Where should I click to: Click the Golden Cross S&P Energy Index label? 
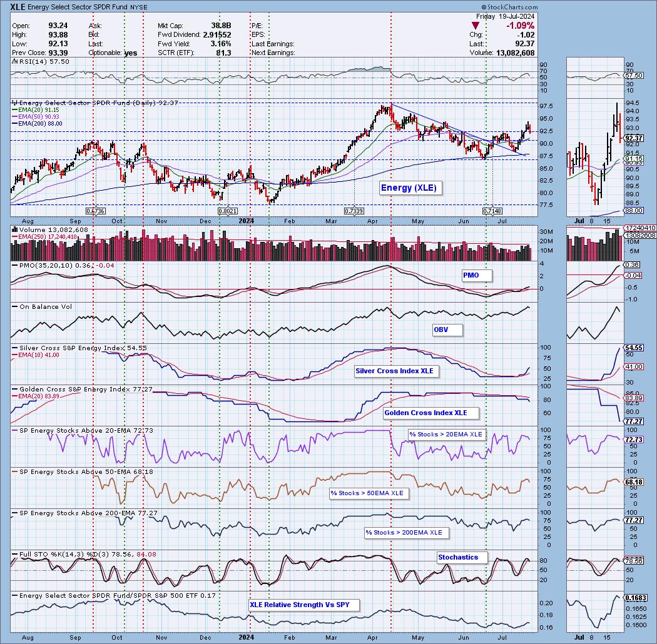click(82, 389)
